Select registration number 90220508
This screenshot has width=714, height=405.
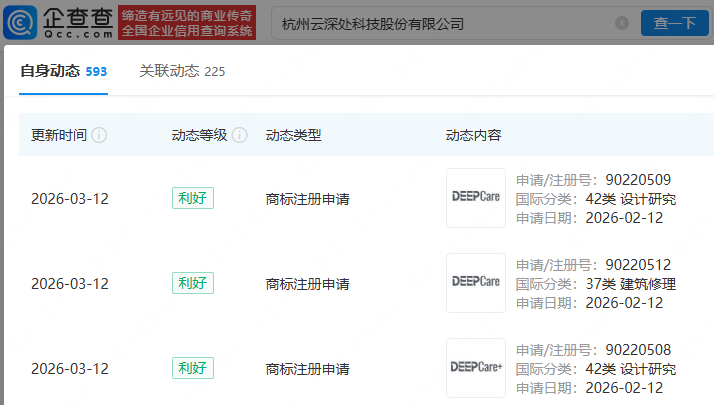pos(638,350)
